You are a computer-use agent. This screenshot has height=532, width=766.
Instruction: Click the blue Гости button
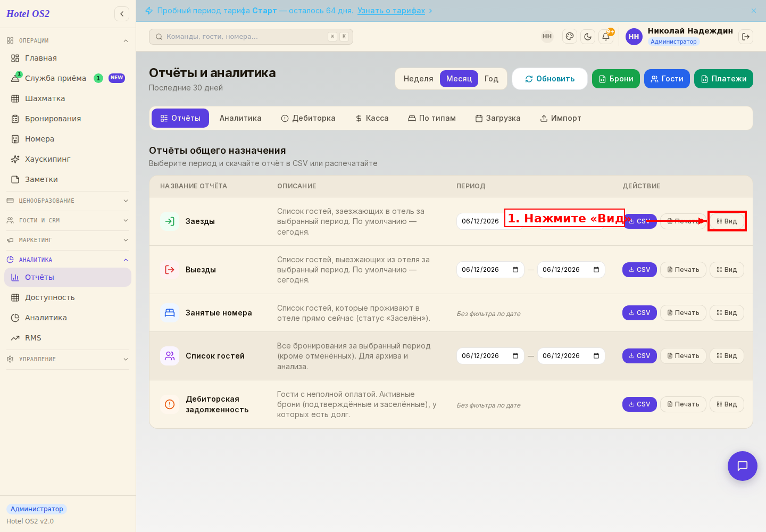coord(667,79)
